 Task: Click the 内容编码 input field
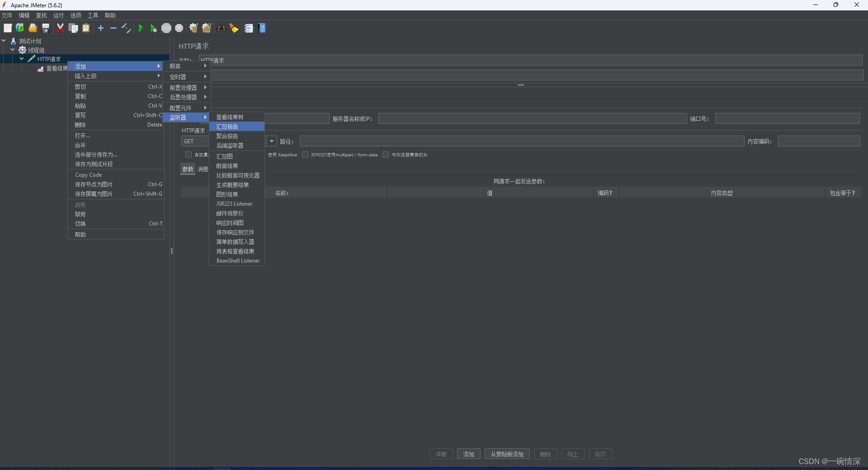pyautogui.click(x=819, y=141)
